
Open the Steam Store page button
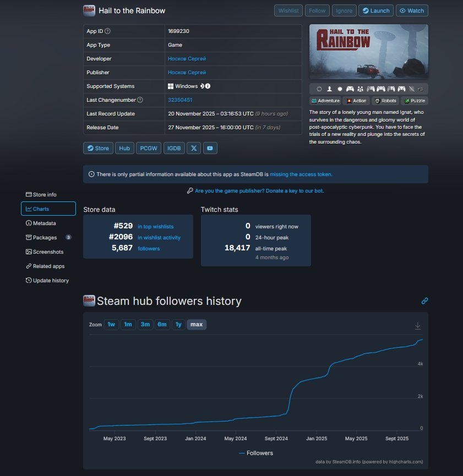98,148
